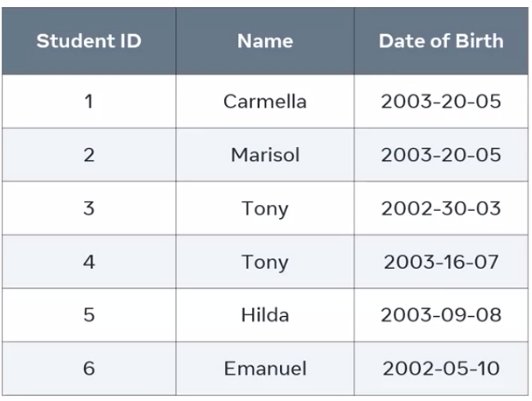This screenshot has width=532, height=401.
Task: Click the date 2003-09-08
Action: 441,314
